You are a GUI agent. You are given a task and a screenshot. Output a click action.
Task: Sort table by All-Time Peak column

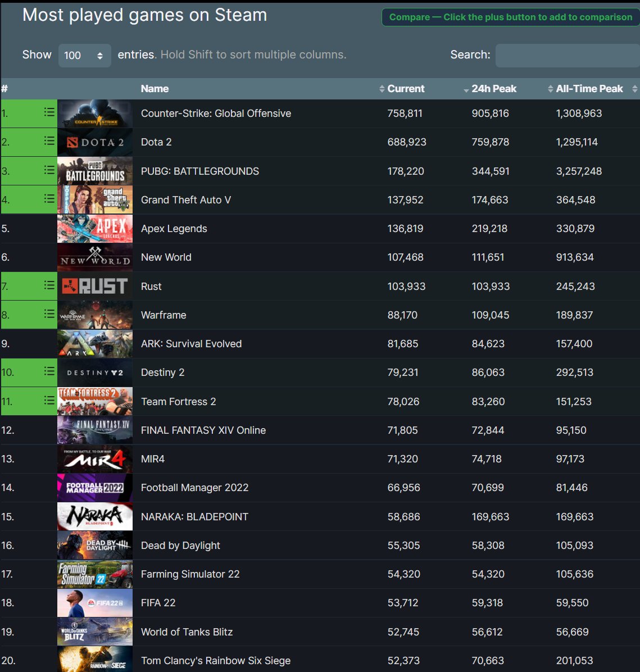(589, 89)
